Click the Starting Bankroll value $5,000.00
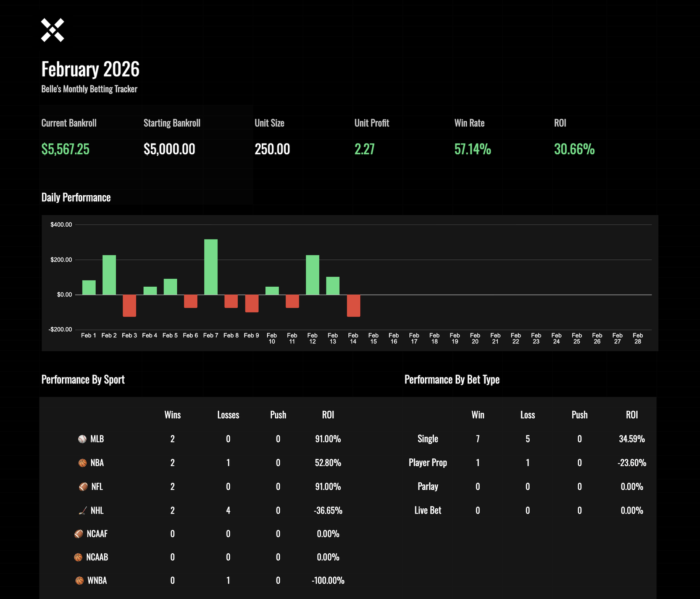700x599 pixels. click(x=169, y=149)
